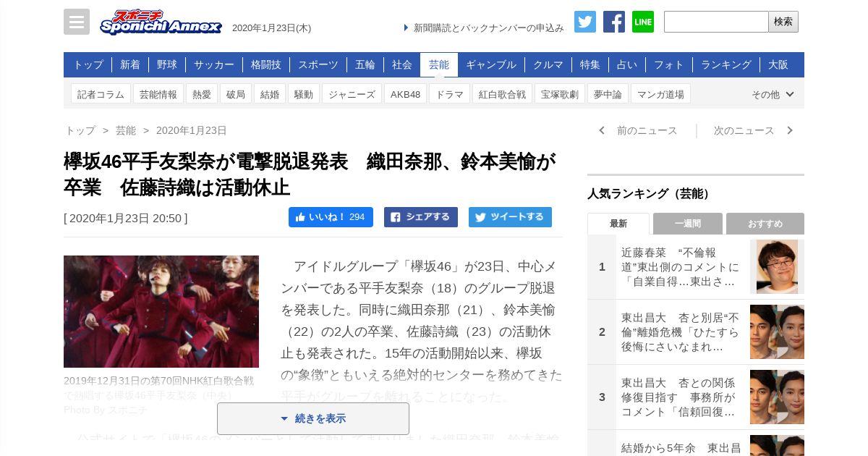Click the 検索 search button

(x=783, y=22)
